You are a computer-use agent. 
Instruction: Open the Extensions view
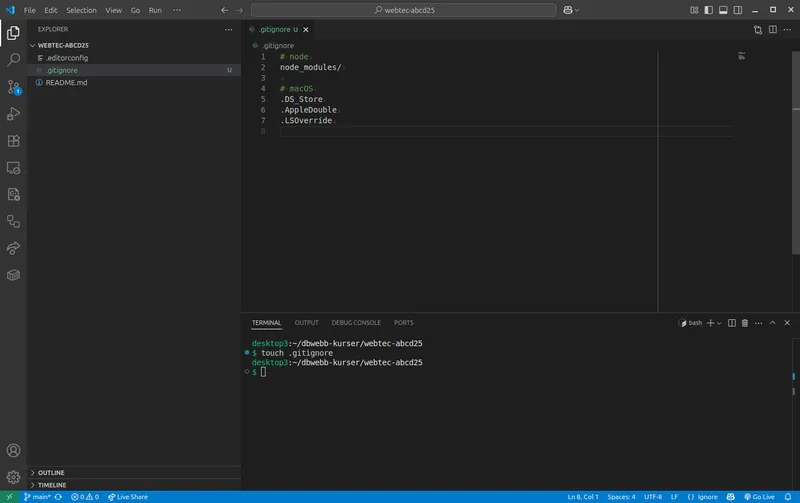point(13,141)
